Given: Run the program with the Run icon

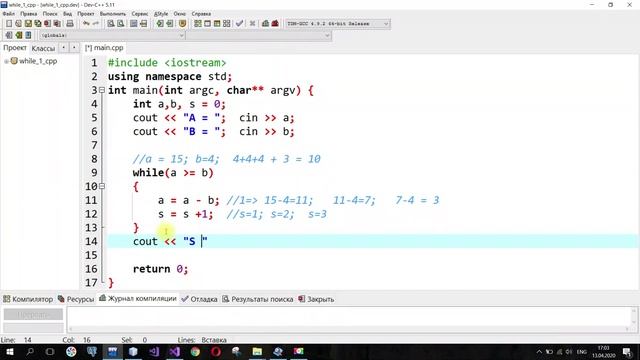Looking at the screenshot, I should pos(207,24).
